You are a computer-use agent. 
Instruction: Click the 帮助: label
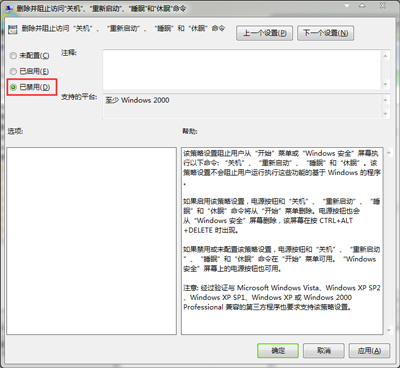[x=190, y=131]
